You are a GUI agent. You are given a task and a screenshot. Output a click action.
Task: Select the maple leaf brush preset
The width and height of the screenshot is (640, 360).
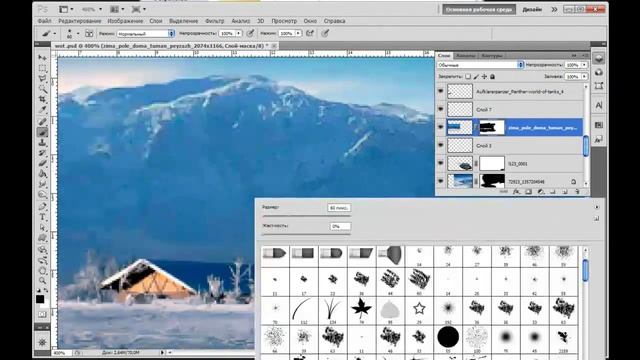pyautogui.click(x=361, y=308)
